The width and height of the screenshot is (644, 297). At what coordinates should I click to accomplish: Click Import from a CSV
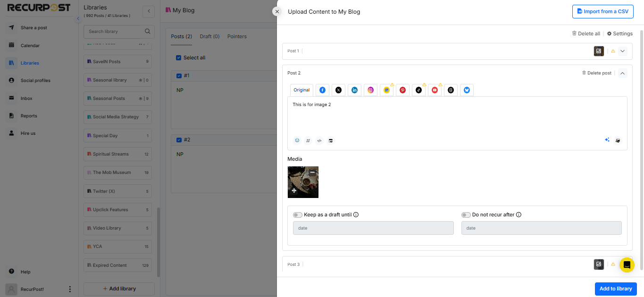[603, 12]
